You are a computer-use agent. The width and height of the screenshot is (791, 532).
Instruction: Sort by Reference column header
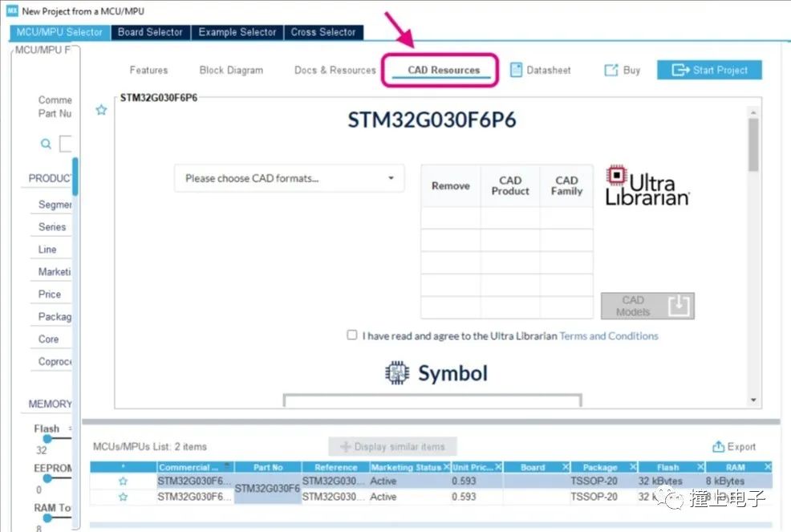point(335,467)
